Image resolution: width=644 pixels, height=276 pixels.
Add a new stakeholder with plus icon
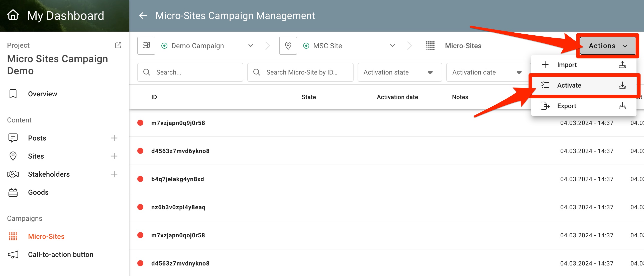point(114,174)
